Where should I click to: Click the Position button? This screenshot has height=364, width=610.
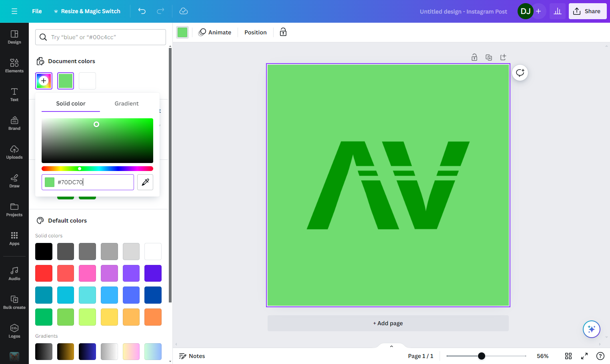point(256,32)
